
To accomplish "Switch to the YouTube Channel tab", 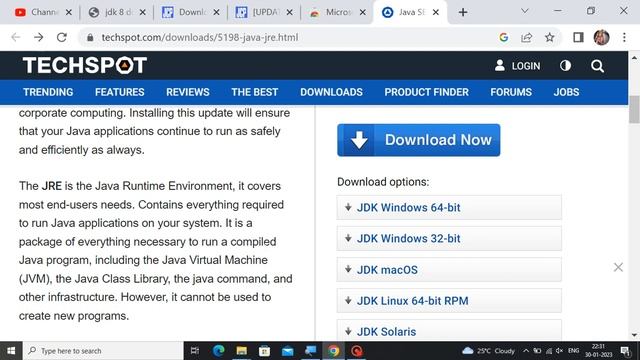I will click(39, 12).
